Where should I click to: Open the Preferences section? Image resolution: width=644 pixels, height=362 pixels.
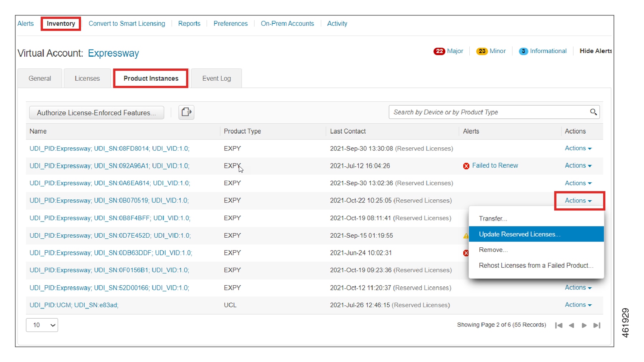click(x=231, y=24)
